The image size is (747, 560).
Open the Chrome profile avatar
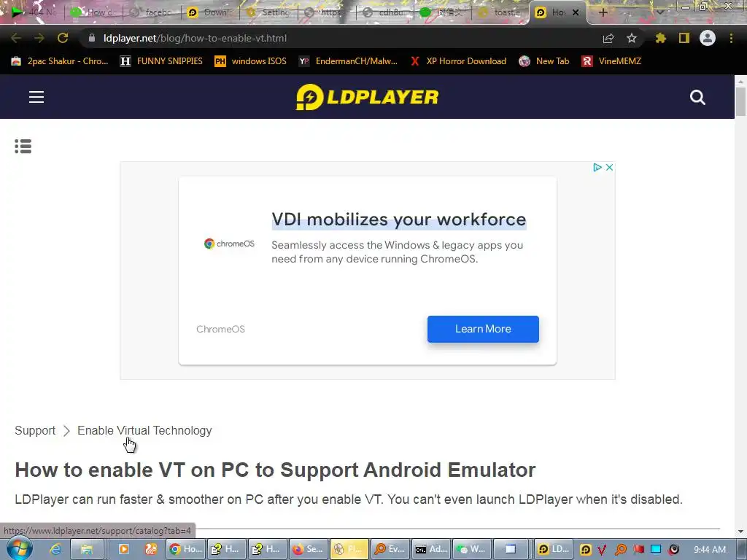click(708, 38)
